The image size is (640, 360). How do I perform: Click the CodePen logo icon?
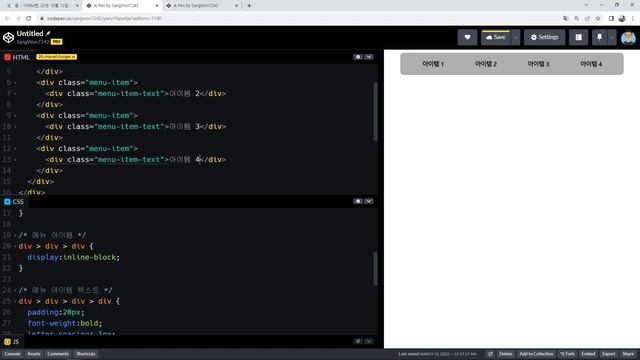point(8,37)
